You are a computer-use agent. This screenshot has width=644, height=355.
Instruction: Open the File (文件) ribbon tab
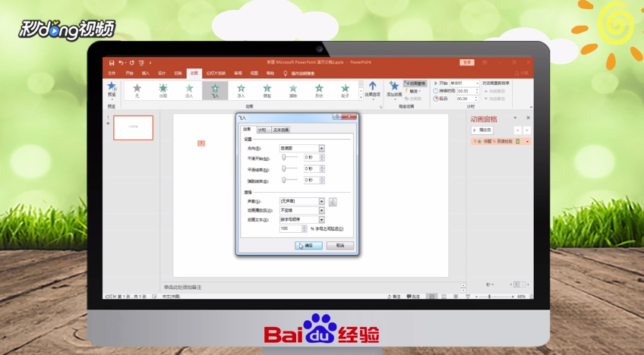pyautogui.click(x=112, y=74)
